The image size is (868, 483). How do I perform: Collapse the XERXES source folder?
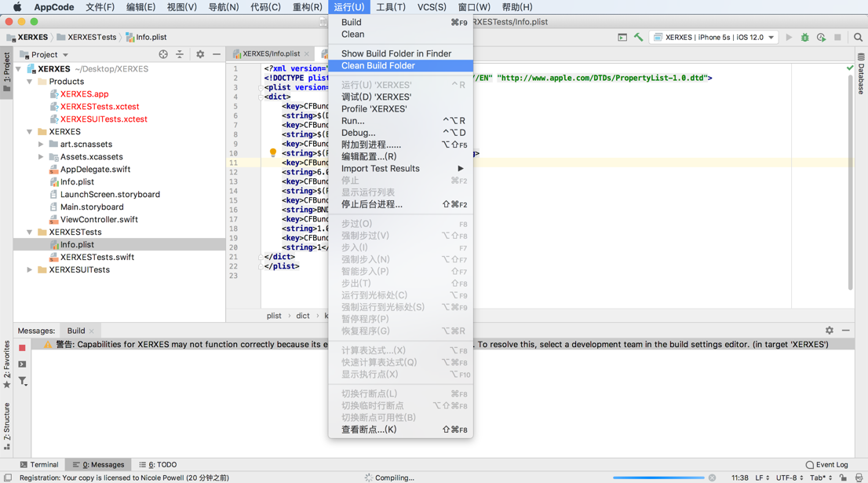29,132
